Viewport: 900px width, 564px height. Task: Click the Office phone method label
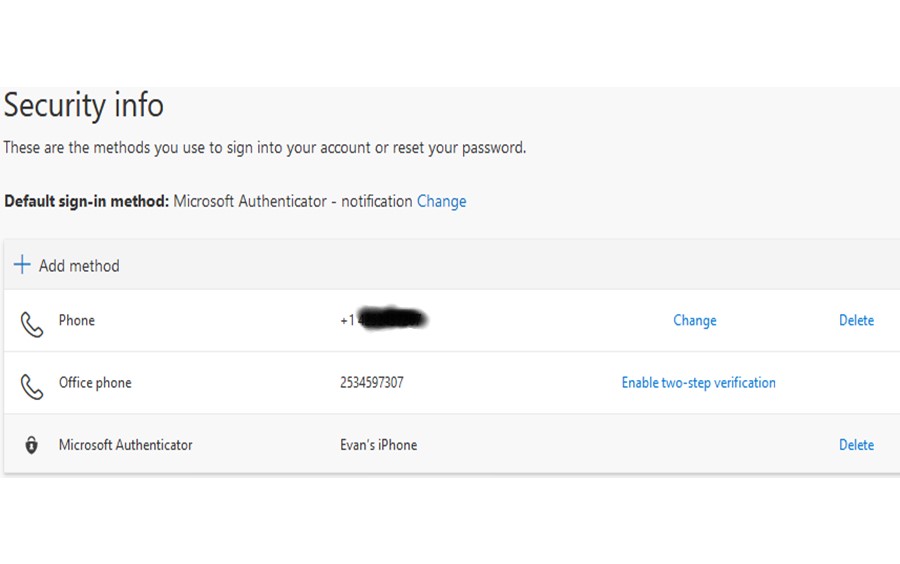[95, 383]
